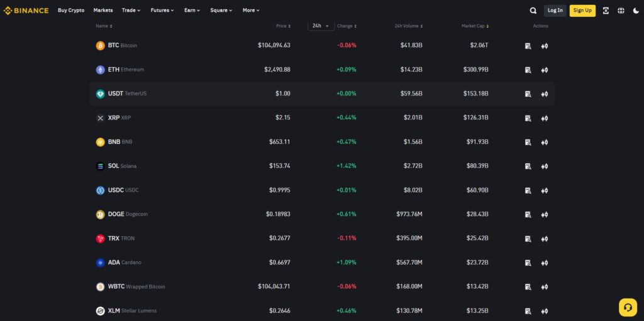
Task: Open the BTC detail icon
Action: click(528, 46)
